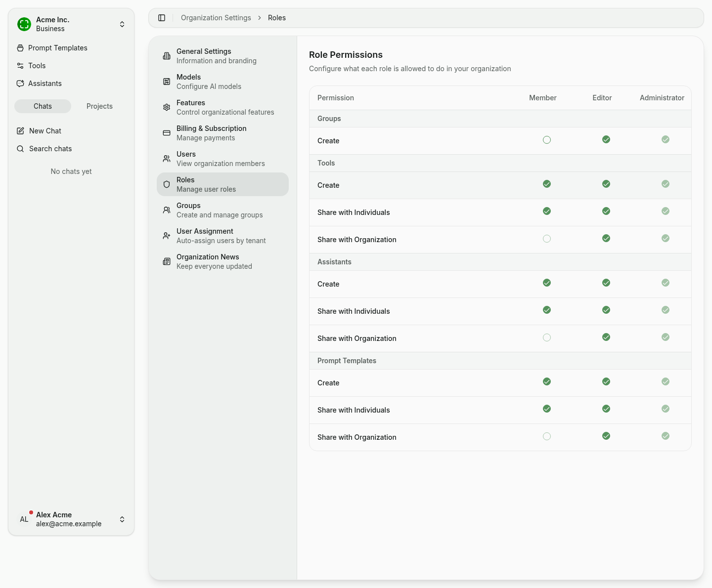Enable Assistants Share with Organization for Member
This screenshot has width=712, height=588.
547,337
